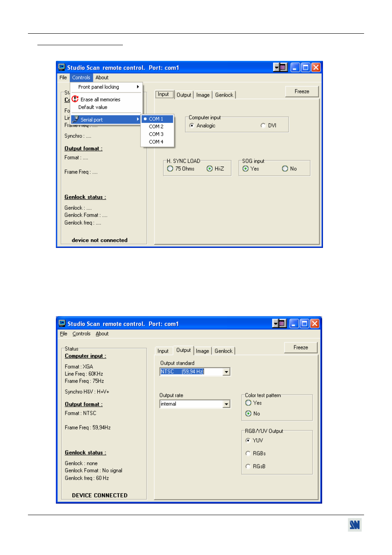Choose 75 Ohms H. SYNC LOAD
Image resolution: width=392 pixels, height=555 pixels.
click(170, 169)
